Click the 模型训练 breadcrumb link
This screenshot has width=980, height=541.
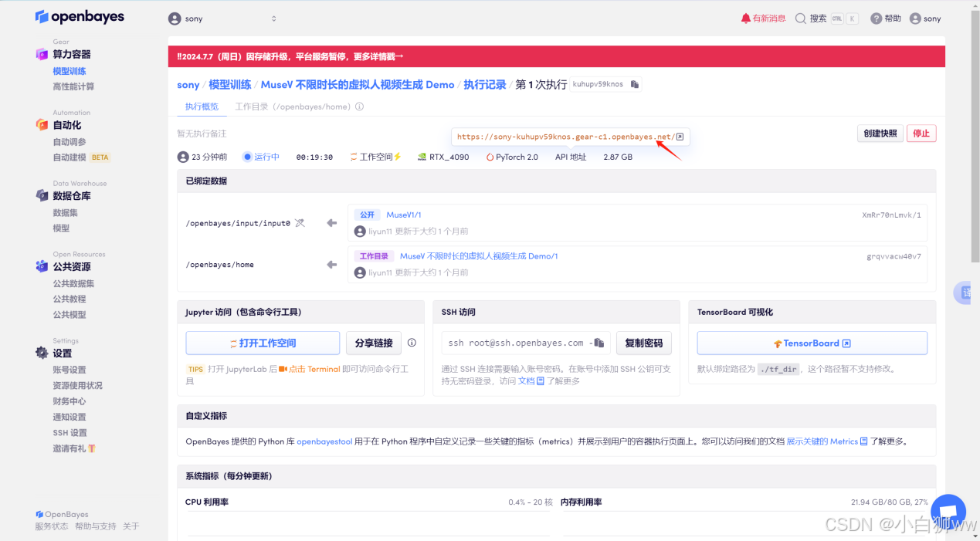click(230, 85)
